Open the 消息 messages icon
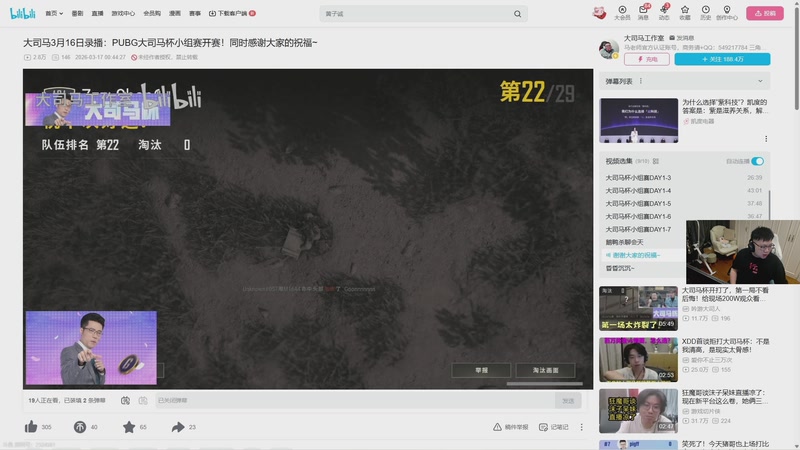The height and width of the screenshot is (450, 800). tap(643, 13)
